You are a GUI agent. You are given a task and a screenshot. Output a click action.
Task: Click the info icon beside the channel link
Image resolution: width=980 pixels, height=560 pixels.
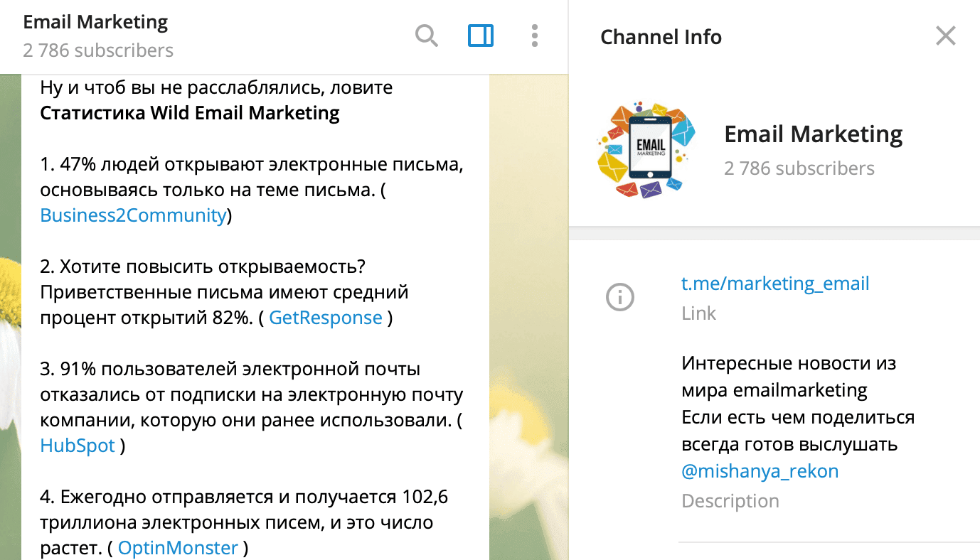click(619, 298)
